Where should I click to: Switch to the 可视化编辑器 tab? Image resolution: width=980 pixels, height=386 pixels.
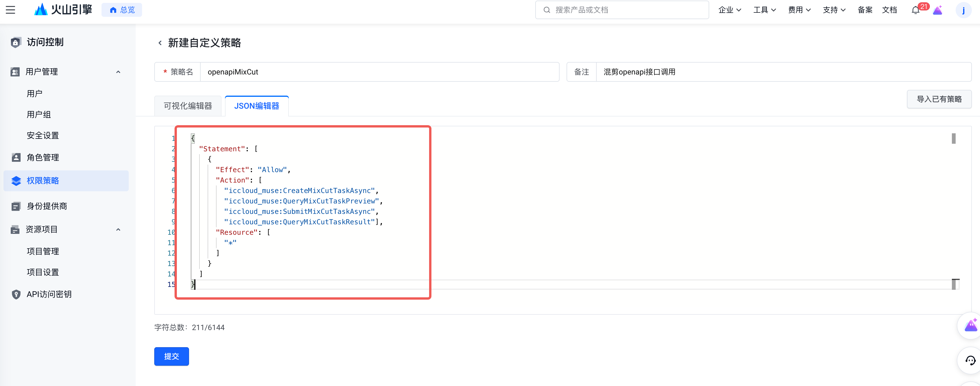188,106
